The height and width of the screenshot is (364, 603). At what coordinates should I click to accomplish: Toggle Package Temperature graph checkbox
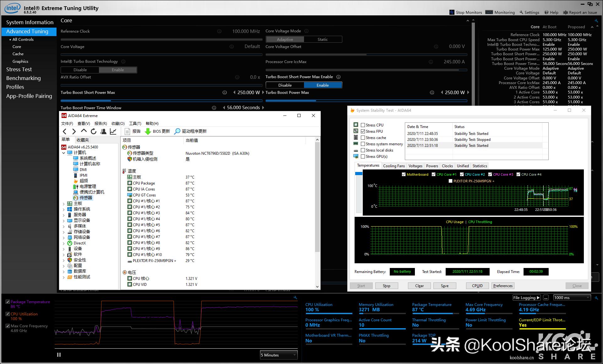[x=8, y=302]
